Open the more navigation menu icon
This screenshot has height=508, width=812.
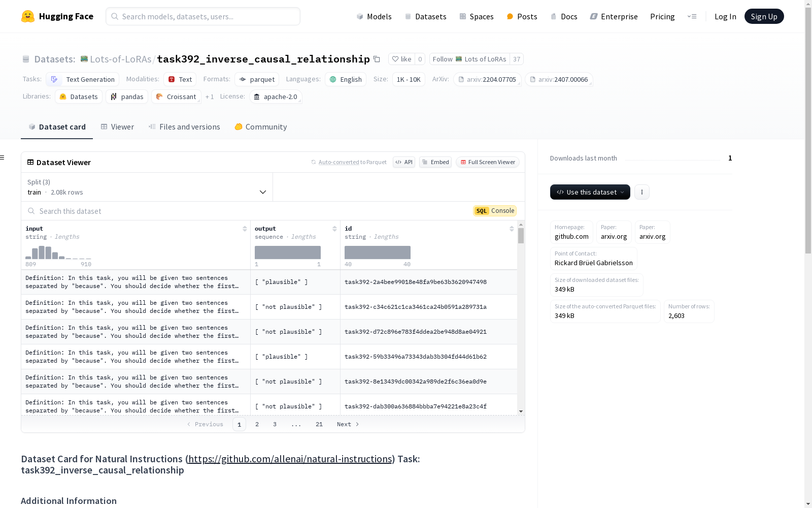pyautogui.click(x=692, y=16)
